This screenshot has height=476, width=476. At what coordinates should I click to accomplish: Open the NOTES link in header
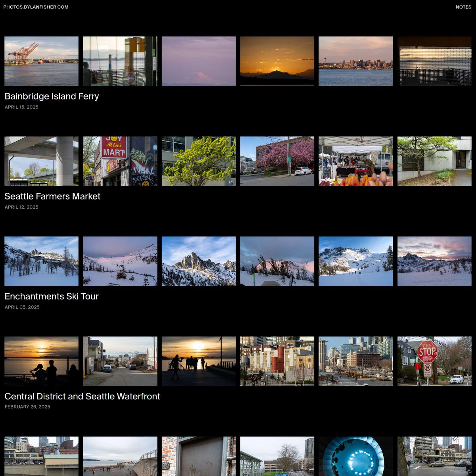[463, 7]
